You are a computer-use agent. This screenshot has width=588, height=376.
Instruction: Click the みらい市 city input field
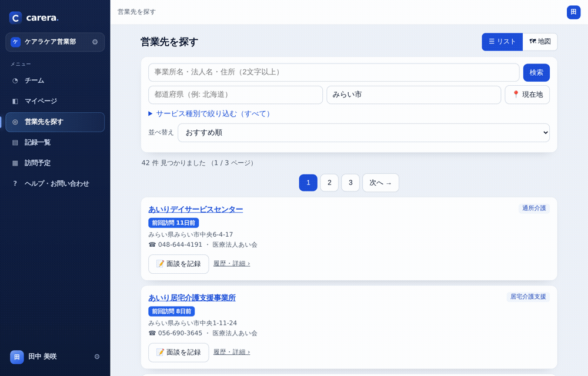[413, 95]
